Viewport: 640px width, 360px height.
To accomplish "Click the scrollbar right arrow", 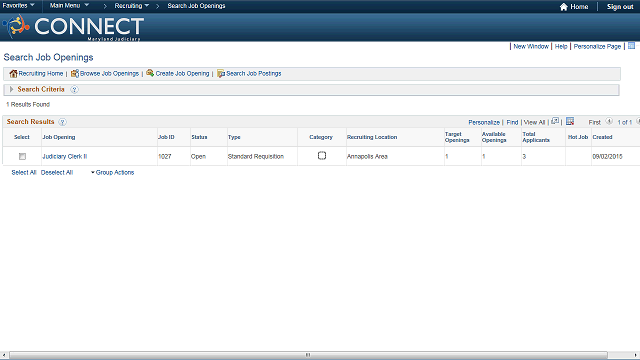I will pos(636,356).
